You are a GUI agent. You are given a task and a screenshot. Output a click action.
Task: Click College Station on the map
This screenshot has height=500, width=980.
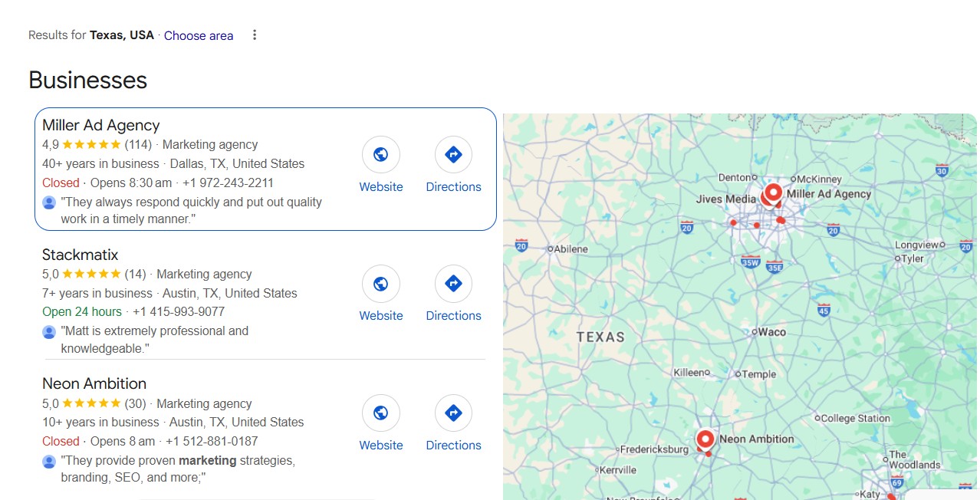853,418
